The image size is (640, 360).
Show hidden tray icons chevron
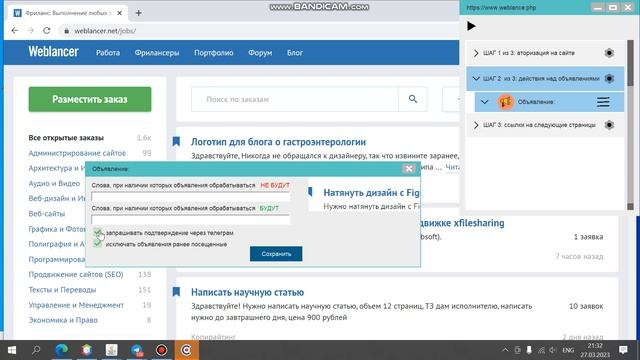[505, 350]
